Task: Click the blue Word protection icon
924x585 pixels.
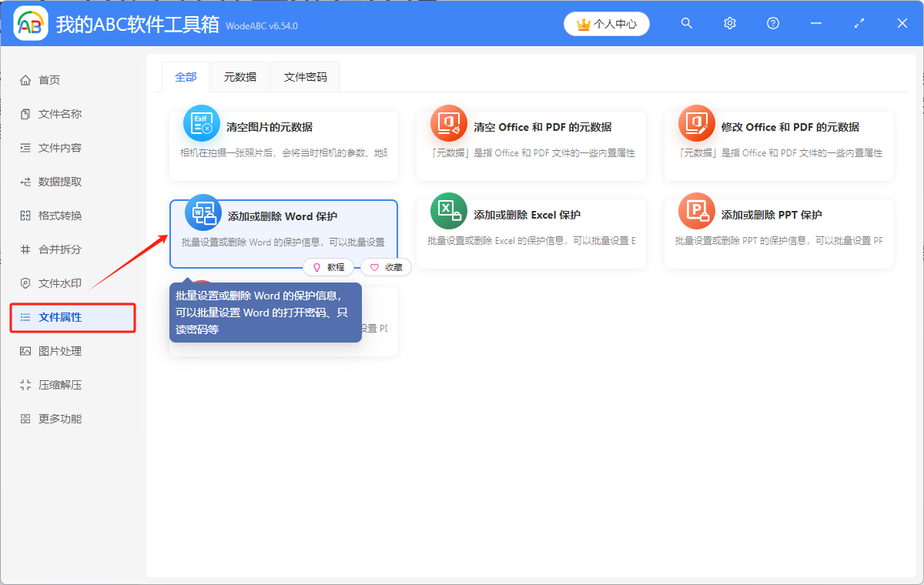Action: pyautogui.click(x=203, y=212)
